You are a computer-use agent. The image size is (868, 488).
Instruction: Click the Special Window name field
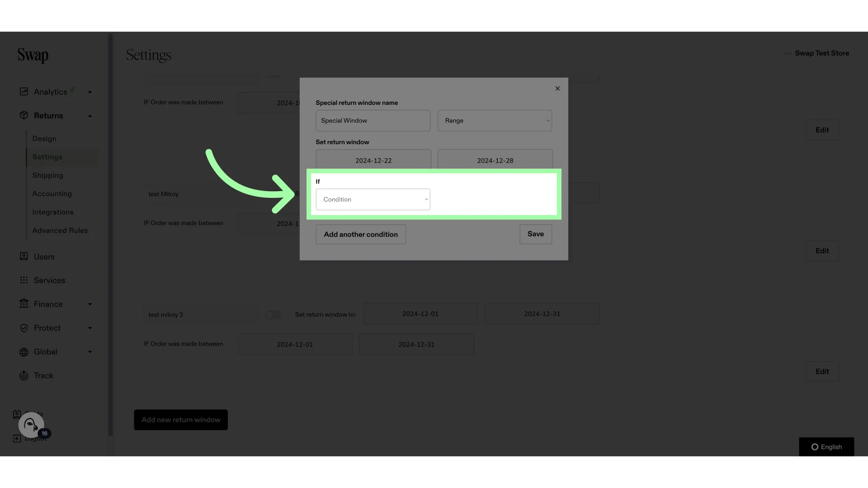point(373,121)
